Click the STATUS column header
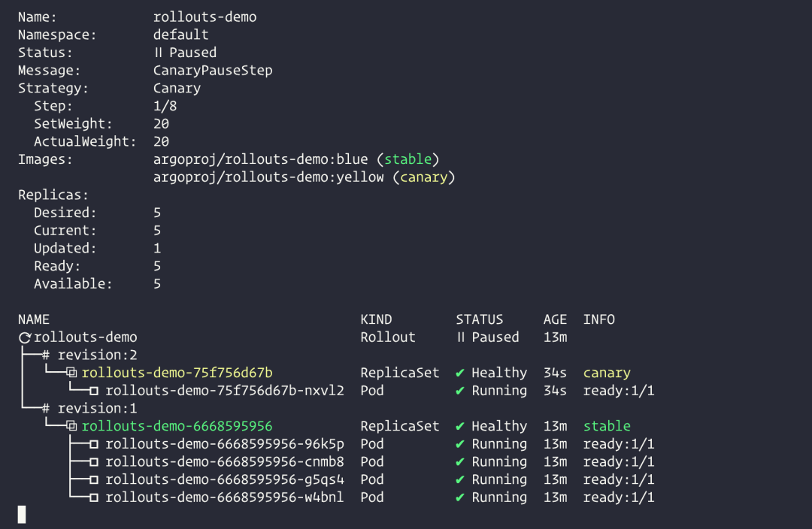This screenshot has height=529, width=812. tap(479, 319)
